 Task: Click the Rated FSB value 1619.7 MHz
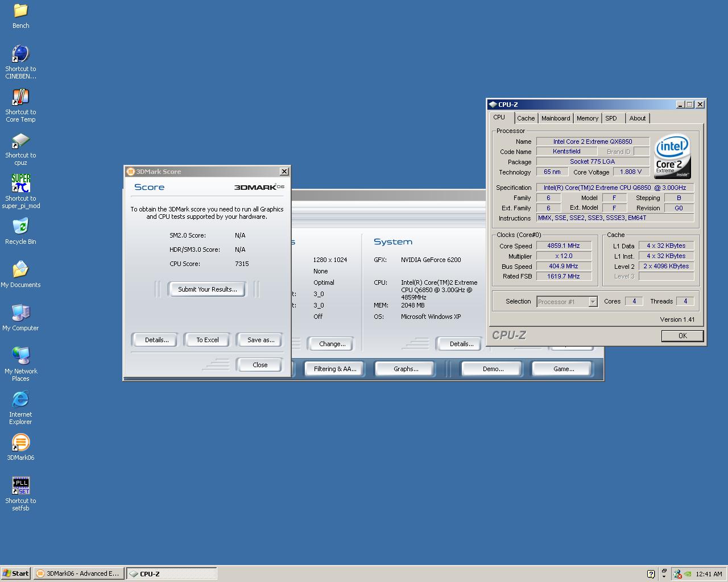(x=564, y=276)
